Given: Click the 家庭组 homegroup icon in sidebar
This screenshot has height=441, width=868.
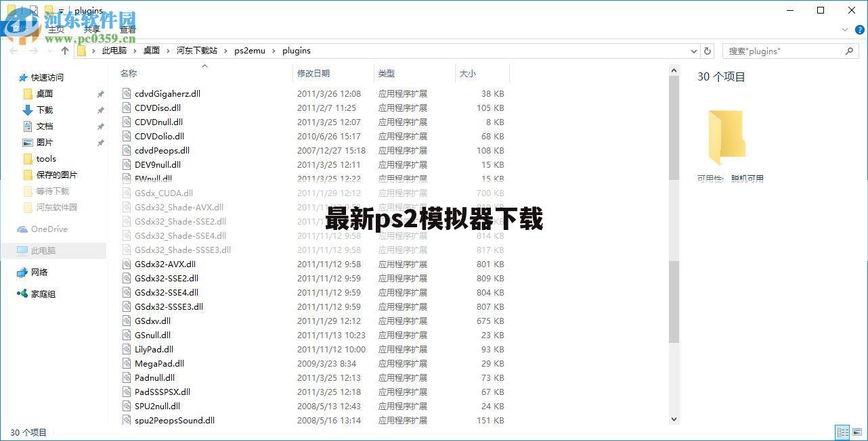Looking at the screenshot, I should tap(22, 294).
